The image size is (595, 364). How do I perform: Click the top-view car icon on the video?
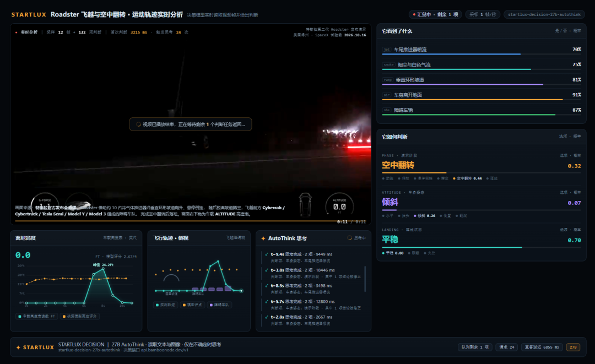(305, 204)
